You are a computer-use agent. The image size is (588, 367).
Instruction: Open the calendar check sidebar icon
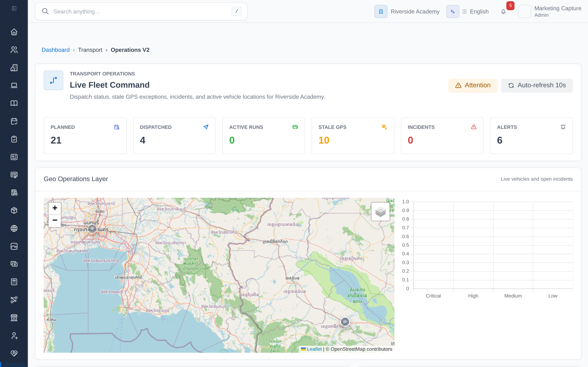click(14, 121)
